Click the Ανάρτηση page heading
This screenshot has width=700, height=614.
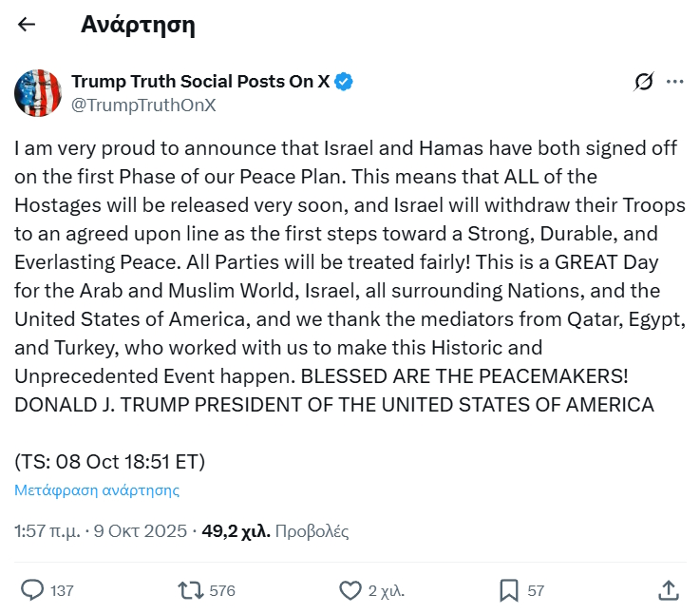coord(138,25)
